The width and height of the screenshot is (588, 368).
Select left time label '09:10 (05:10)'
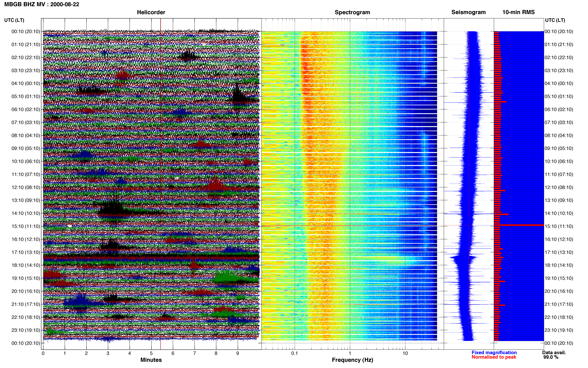tap(26, 148)
